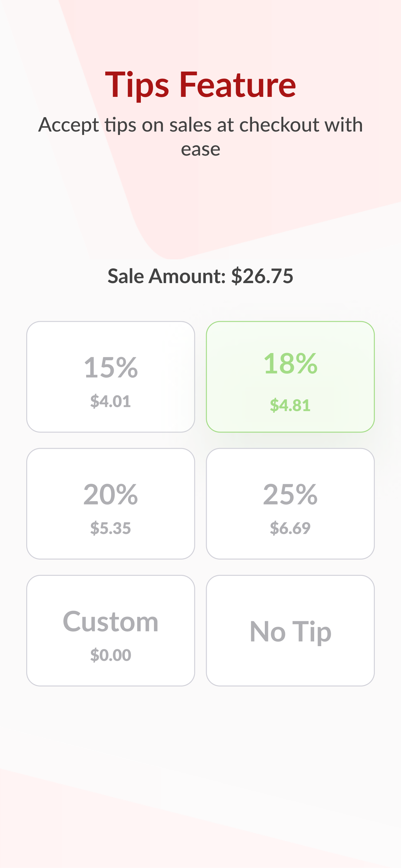
Task: Open the Custom tip entry
Action: click(x=111, y=631)
